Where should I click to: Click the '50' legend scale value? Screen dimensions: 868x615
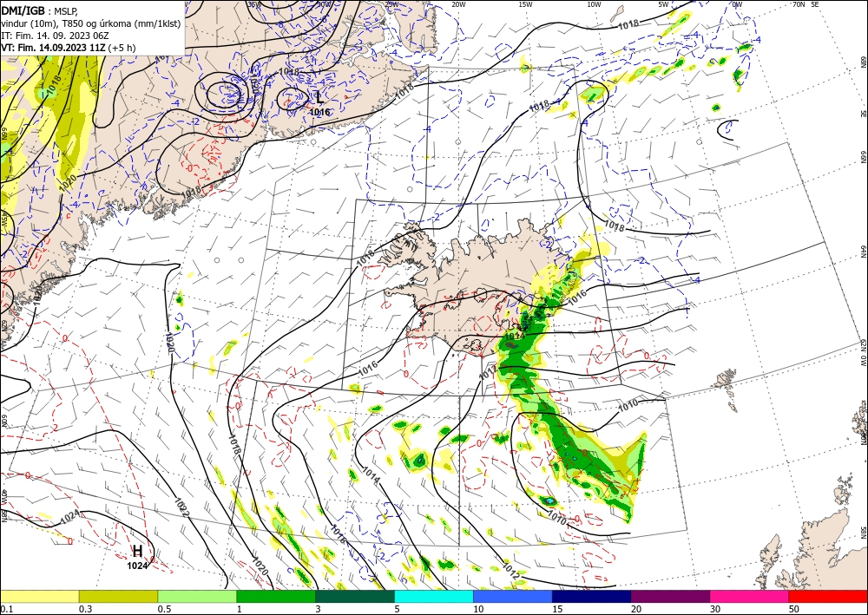tap(794, 608)
